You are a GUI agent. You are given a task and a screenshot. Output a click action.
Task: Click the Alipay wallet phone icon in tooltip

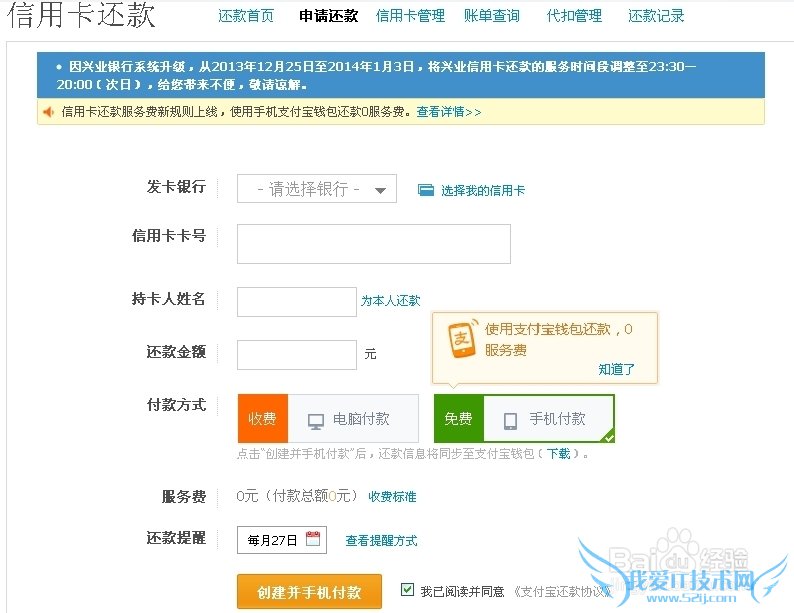(463, 339)
